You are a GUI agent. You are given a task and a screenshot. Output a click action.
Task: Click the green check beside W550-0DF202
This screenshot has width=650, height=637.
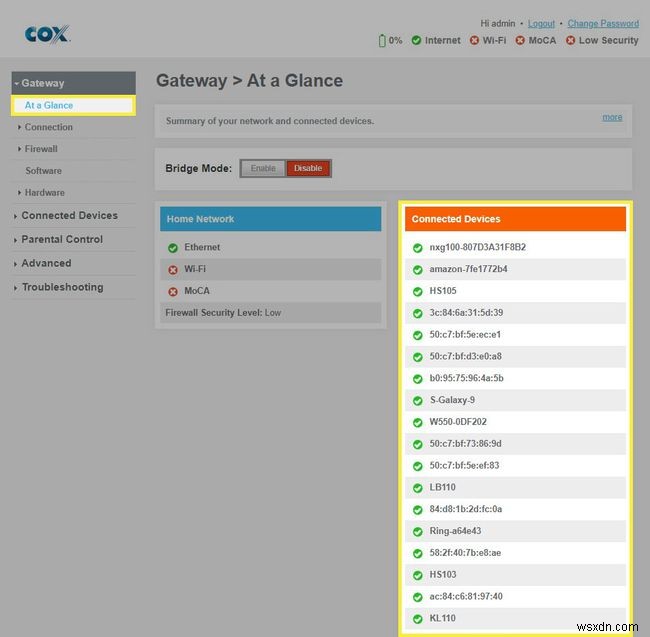[x=417, y=422]
